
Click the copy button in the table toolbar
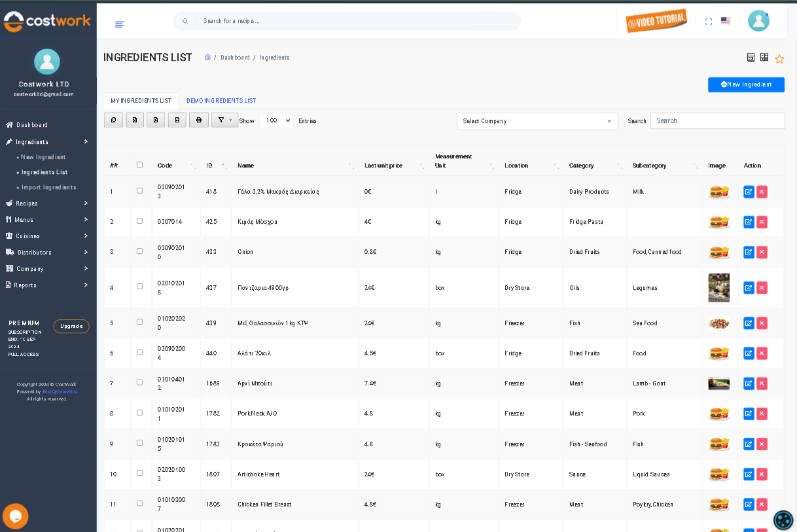(113, 120)
